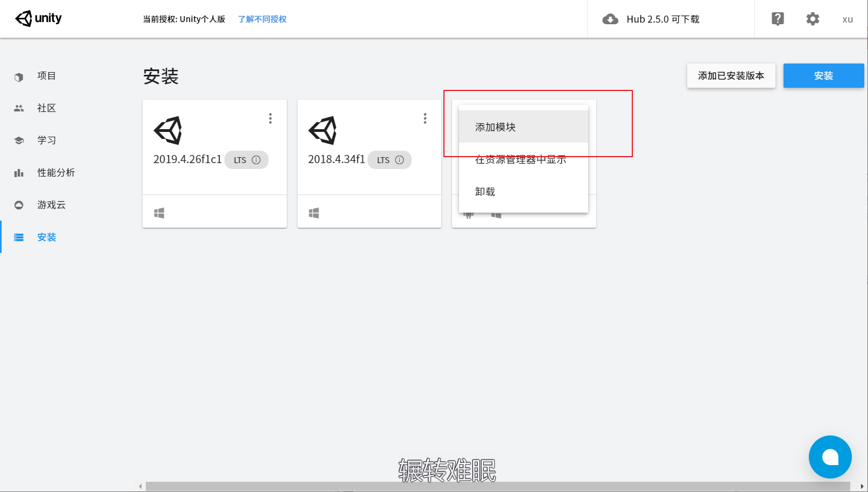The width and height of the screenshot is (868, 492).
Task: Go to 学习 in the sidebar
Action: tap(46, 140)
